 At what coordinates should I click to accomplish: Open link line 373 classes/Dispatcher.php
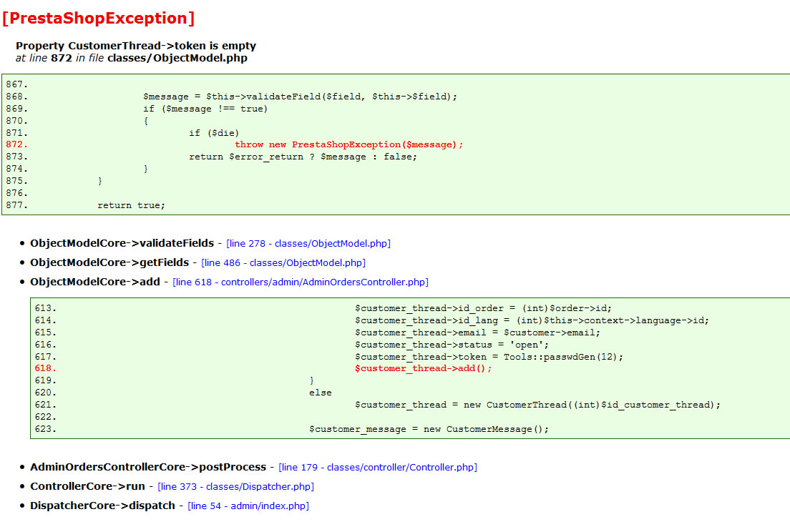coord(236,487)
